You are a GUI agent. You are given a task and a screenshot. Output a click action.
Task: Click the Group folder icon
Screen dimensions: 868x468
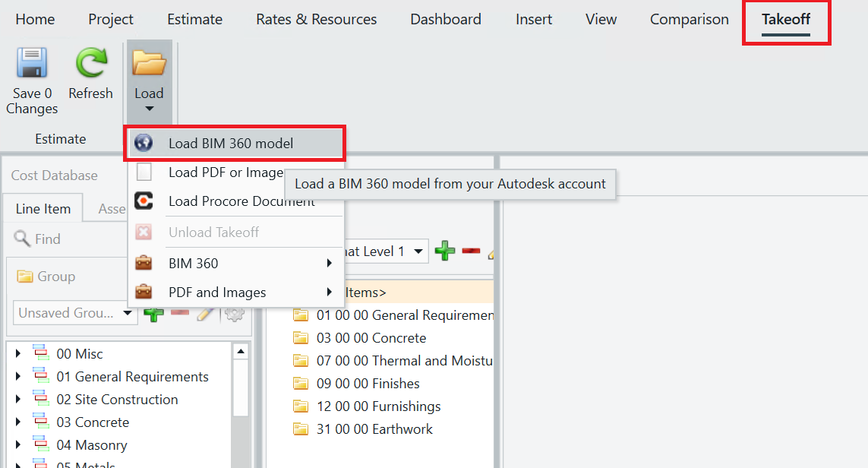[23, 277]
